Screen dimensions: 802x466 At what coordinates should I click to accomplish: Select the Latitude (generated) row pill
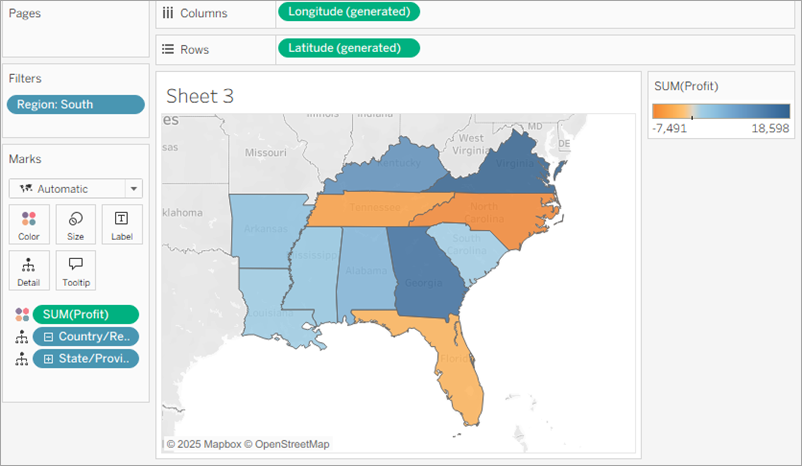point(348,47)
